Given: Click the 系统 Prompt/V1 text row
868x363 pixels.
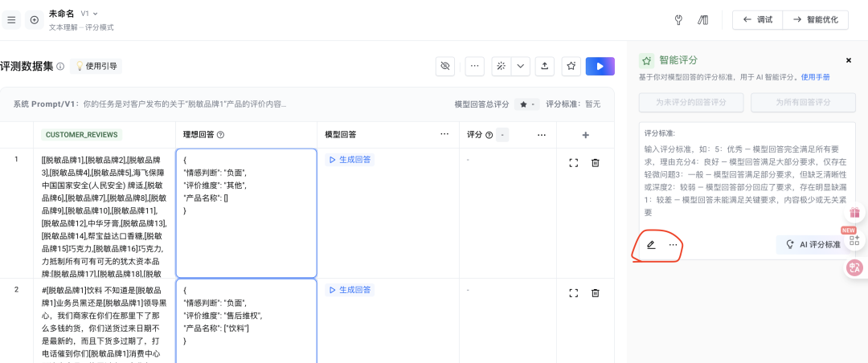Looking at the screenshot, I should click(150, 104).
